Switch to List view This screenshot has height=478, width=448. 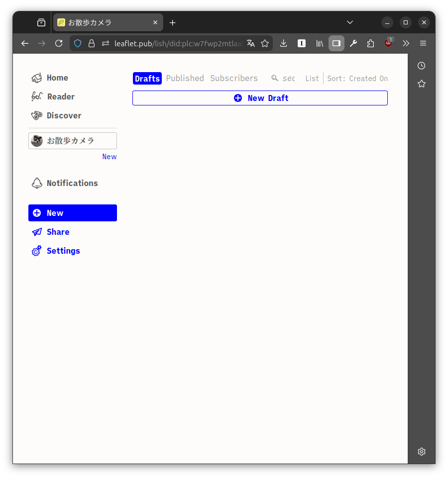312,78
